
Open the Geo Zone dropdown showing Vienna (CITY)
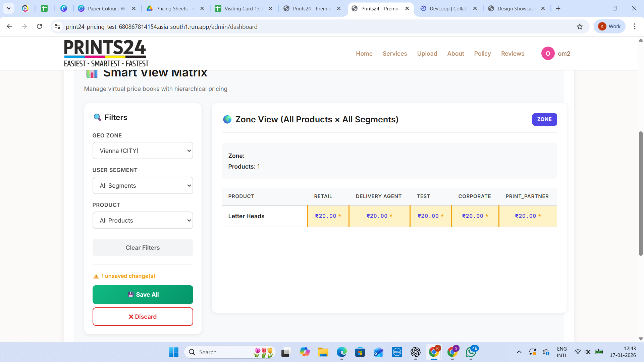(x=143, y=150)
